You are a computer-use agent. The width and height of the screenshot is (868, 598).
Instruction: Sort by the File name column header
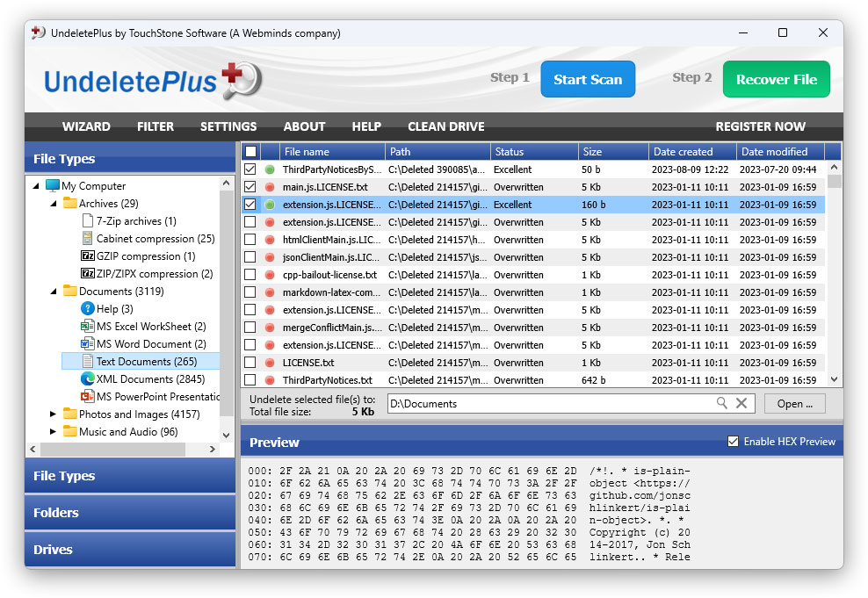tap(332, 152)
